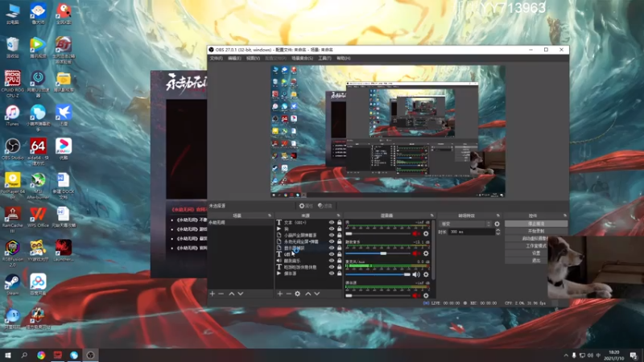The height and width of the screenshot is (362, 644).
Task: Open taskbar search magnifier
Action: pos(24,355)
